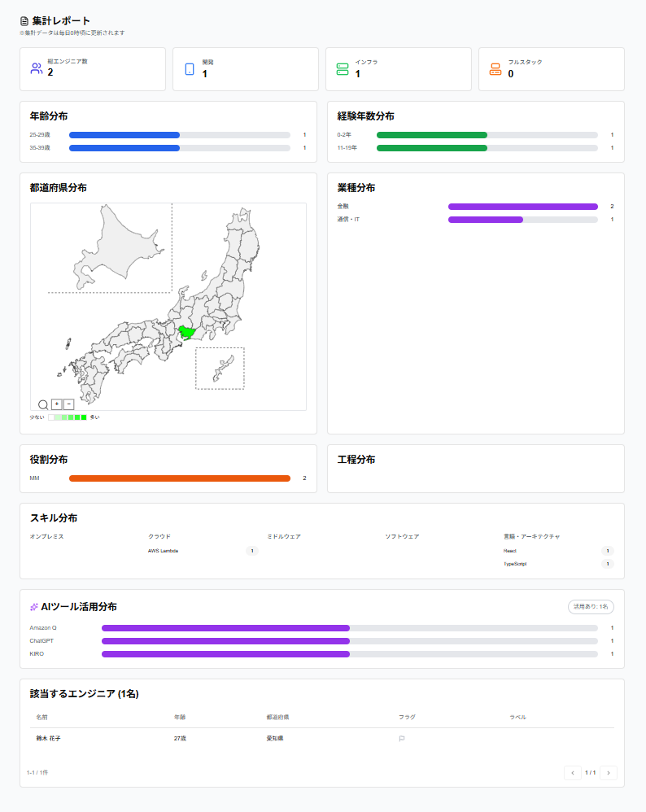Viewport: 646px width, 812px height.
Task: Open the フルスタック summary card
Action: tap(552, 69)
